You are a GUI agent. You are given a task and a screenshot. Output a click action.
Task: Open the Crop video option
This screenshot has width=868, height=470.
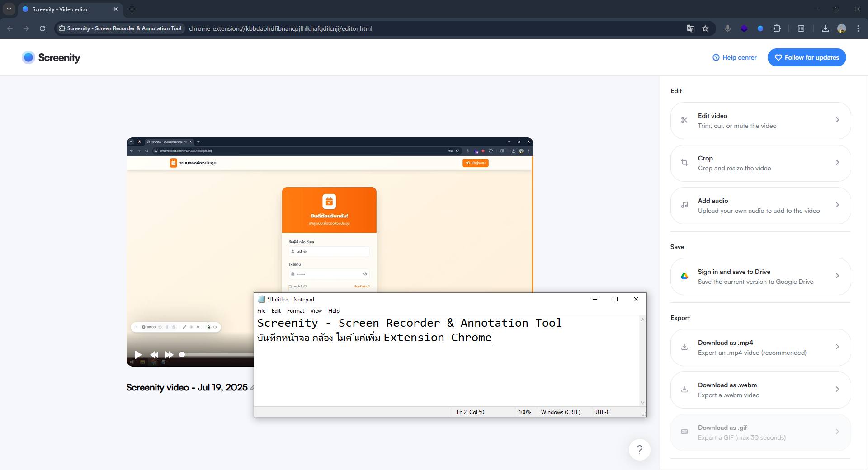tap(760, 163)
